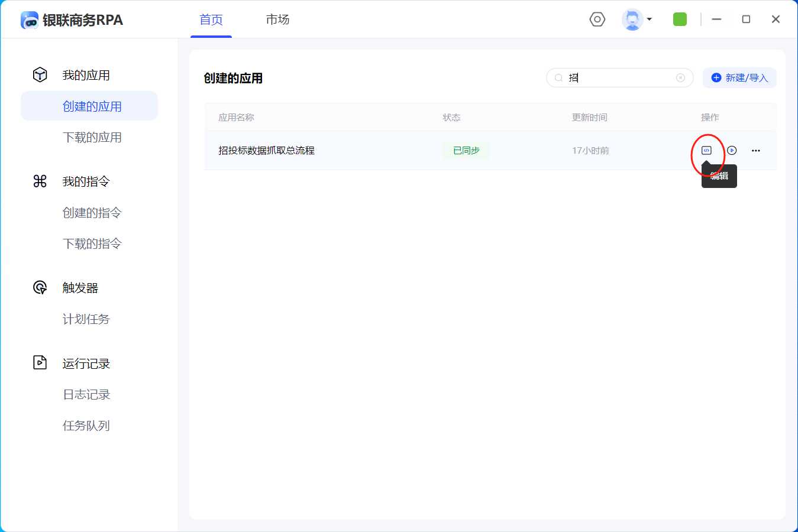The width and height of the screenshot is (798, 532).
Task: Click the green status square icon
Action: point(680,20)
